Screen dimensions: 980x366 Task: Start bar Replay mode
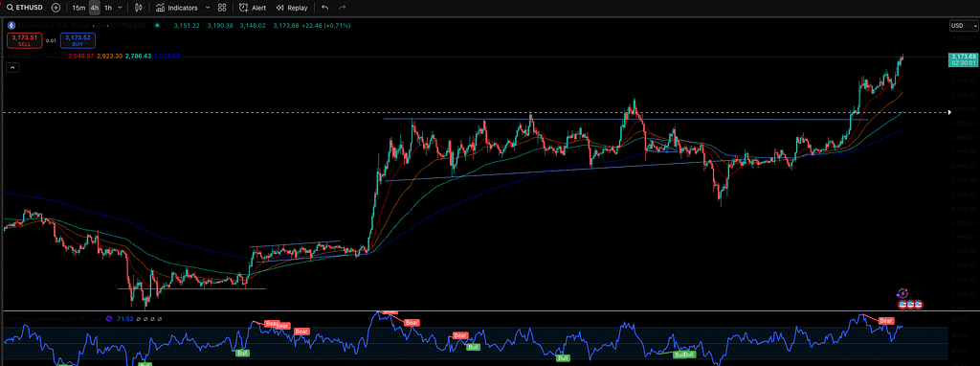coord(292,8)
